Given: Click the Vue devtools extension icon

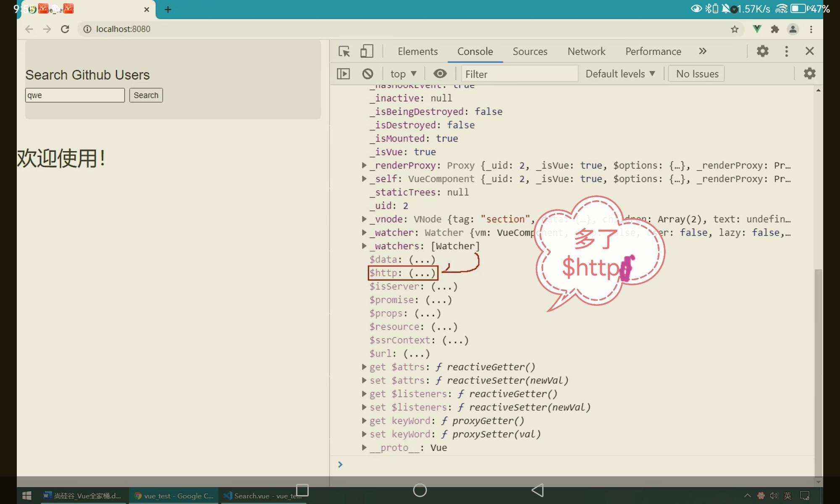Looking at the screenshot, I should (x=757, y=29).
